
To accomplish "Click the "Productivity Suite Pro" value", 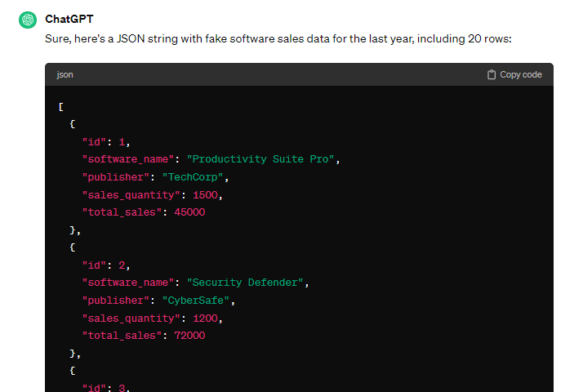I will pyautogui.click(x=260, y=159).
